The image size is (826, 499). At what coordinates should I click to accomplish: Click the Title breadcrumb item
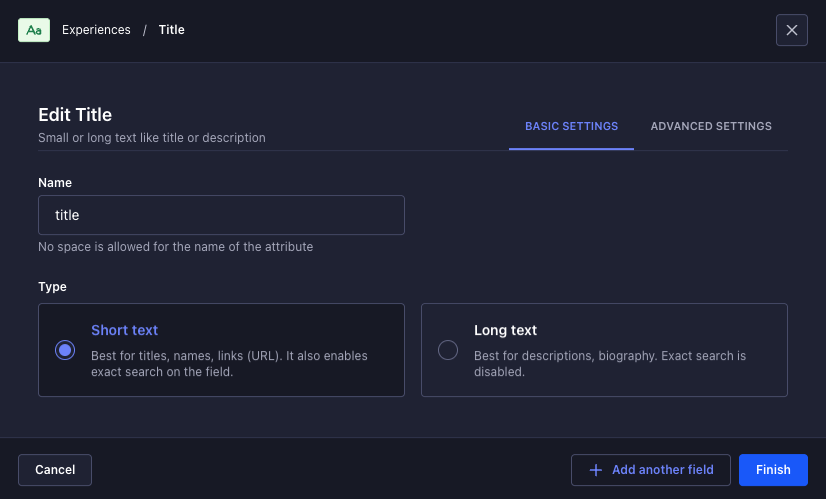coord(172,30)
